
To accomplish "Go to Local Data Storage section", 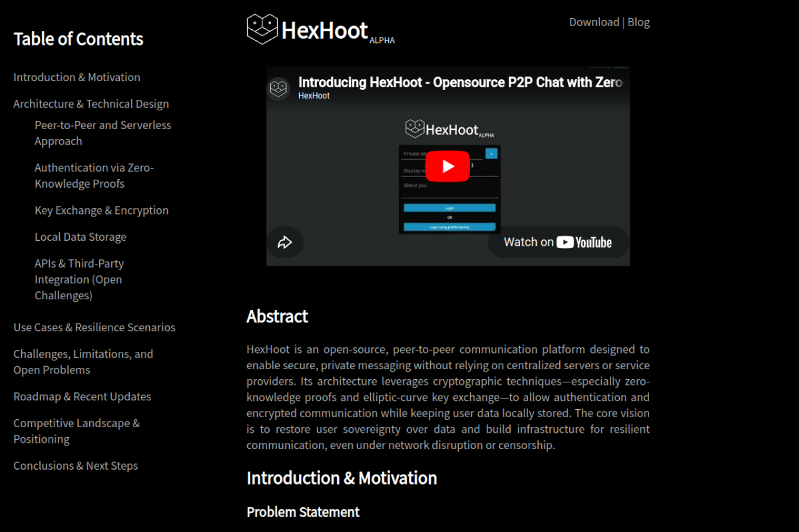I will pyautogui.click(x=81, y=237).
